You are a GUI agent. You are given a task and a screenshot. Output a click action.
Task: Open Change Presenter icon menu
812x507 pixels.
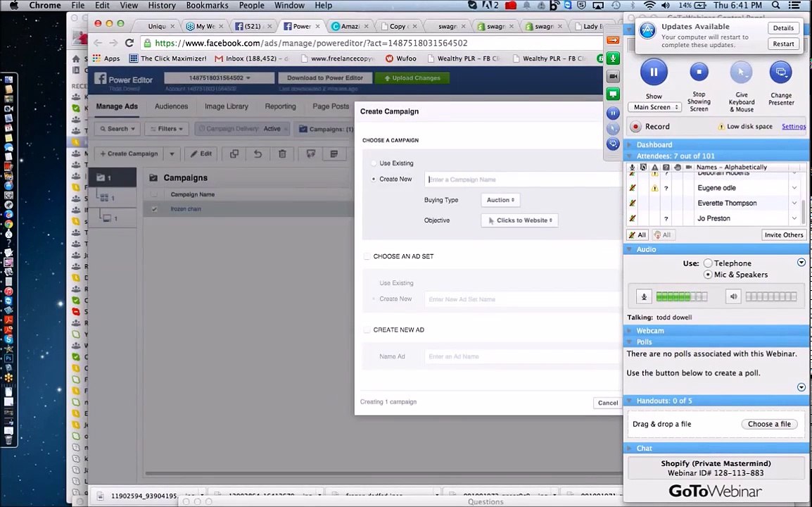(780, 73)
